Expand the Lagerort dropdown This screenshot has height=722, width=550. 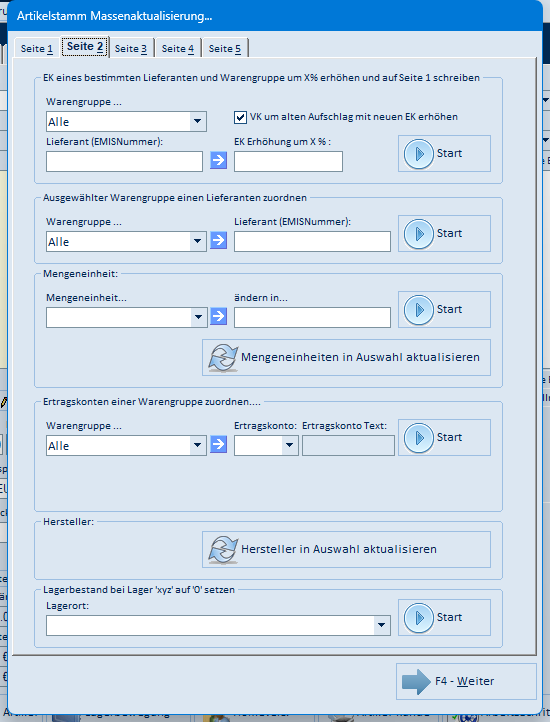[381, 625]
